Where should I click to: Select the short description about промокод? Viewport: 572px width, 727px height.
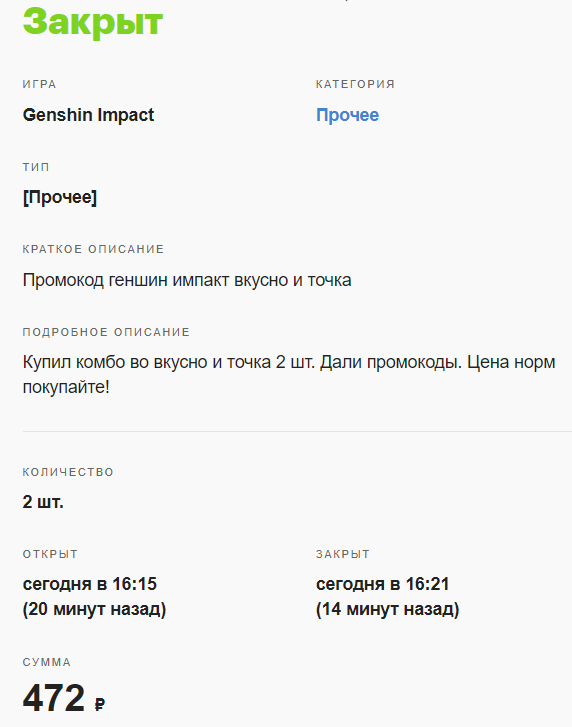(x=187, y=280)
